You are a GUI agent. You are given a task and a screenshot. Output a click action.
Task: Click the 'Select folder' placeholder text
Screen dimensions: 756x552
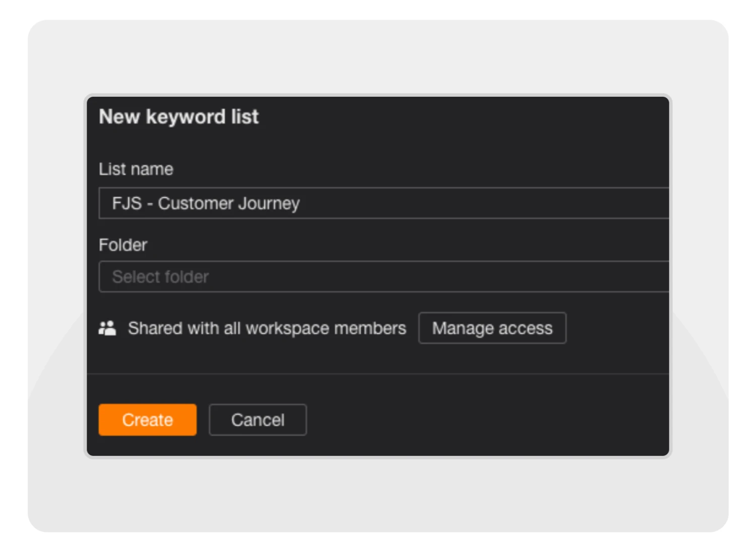click(160, 277)
